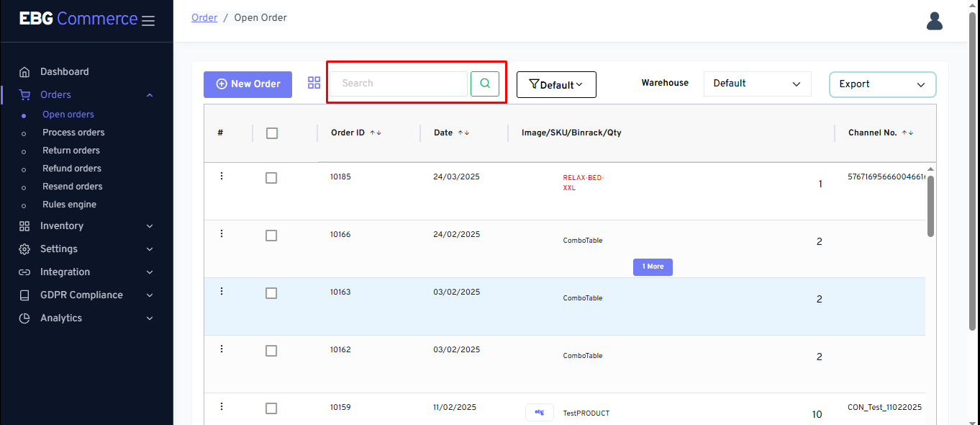Open three-dot menu for order 10163
980x425 pixels.
point(222,291)
